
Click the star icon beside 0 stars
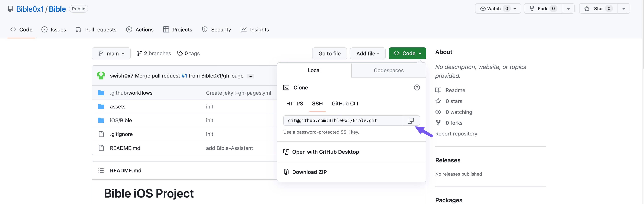click(438, 101)
